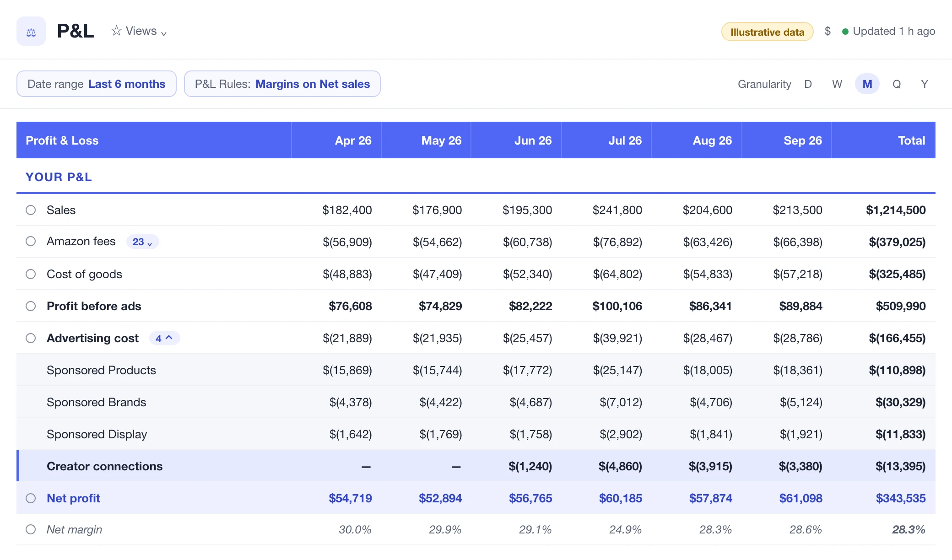Select the Sales row radio button
The height and width of the screenshot is (560, 952).
tap(31, 210)
